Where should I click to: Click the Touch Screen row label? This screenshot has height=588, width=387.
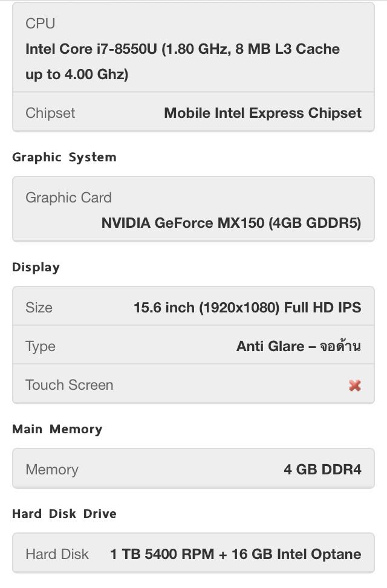pos(69,385)
